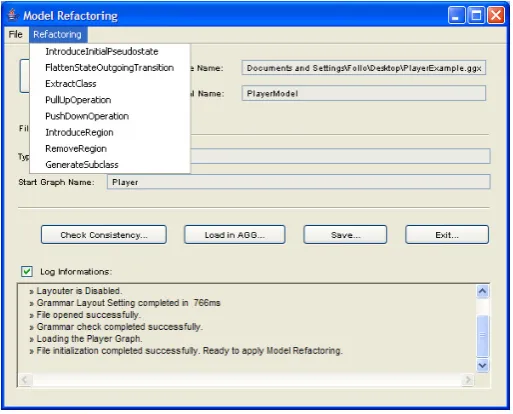Click the log vertical scrollbar thumb
This screenshot has height=414, width=513.
pyautogui.click(x=482, y=335)
